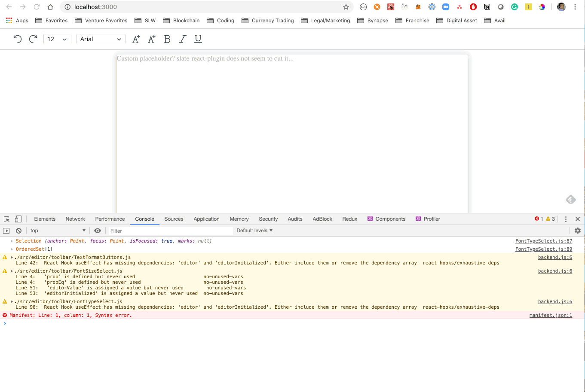585x392 pixels.
Task: Open the Zoom extension icon
Action: coord(446,7)
